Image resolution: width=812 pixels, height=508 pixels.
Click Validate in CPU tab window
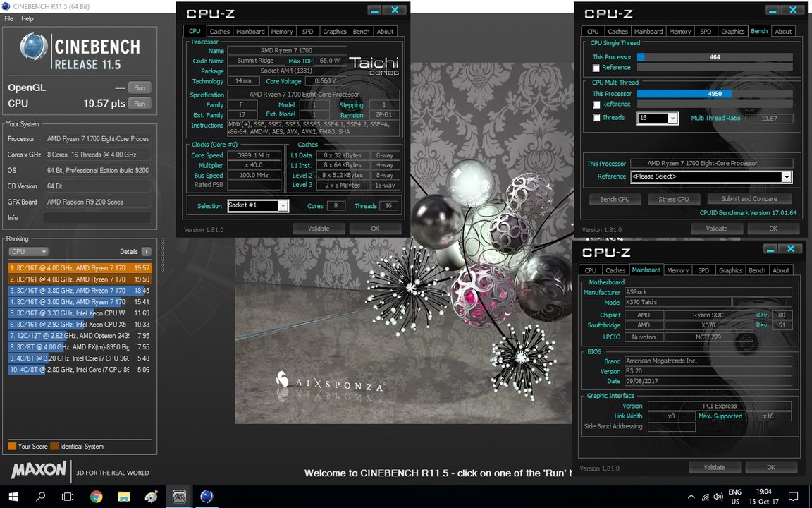point(319,229)
